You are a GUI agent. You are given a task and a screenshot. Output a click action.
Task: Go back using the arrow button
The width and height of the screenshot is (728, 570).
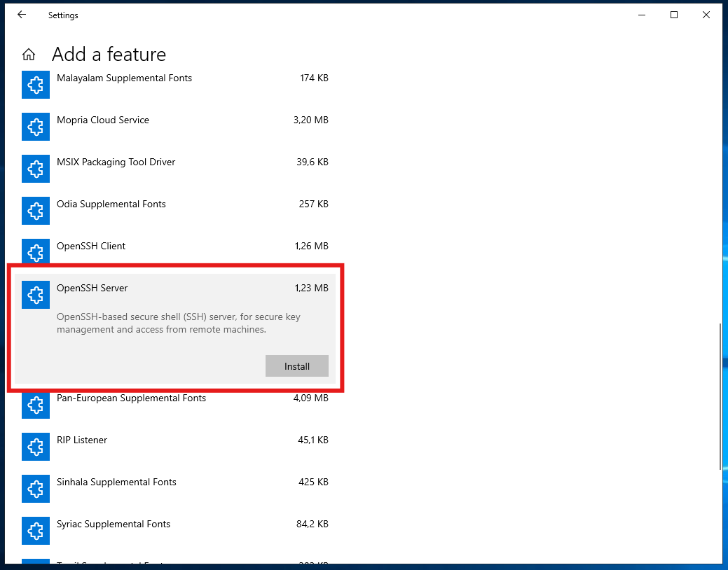point(21,15)
